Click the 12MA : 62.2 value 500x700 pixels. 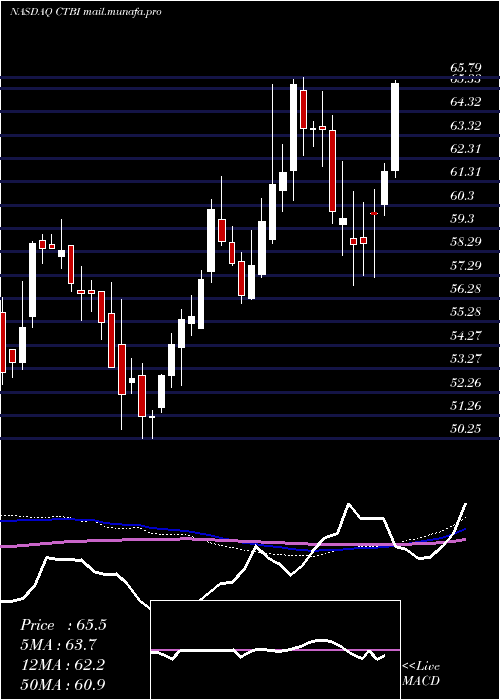63,665
